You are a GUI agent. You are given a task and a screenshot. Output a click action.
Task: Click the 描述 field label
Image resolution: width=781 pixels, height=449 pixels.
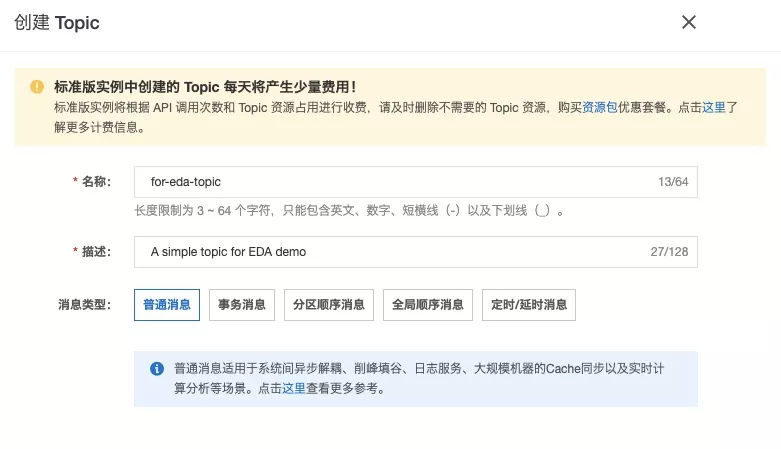click(96, 252)
